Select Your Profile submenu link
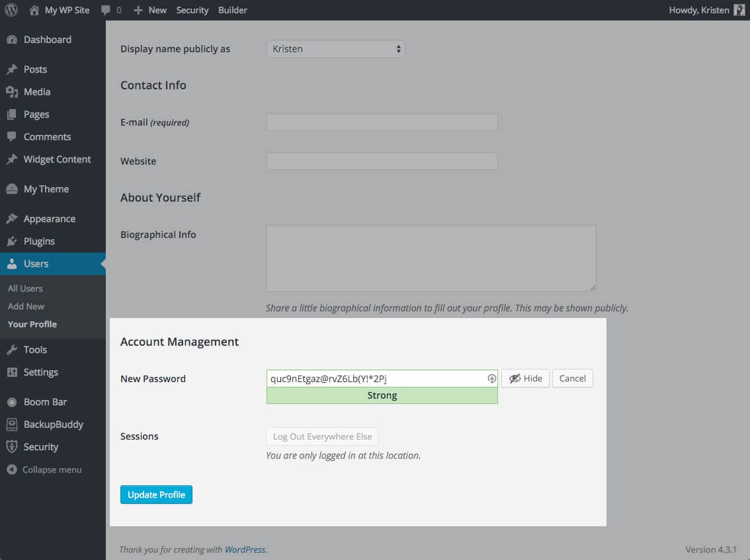The image size is (750, 560). point(32,324)
